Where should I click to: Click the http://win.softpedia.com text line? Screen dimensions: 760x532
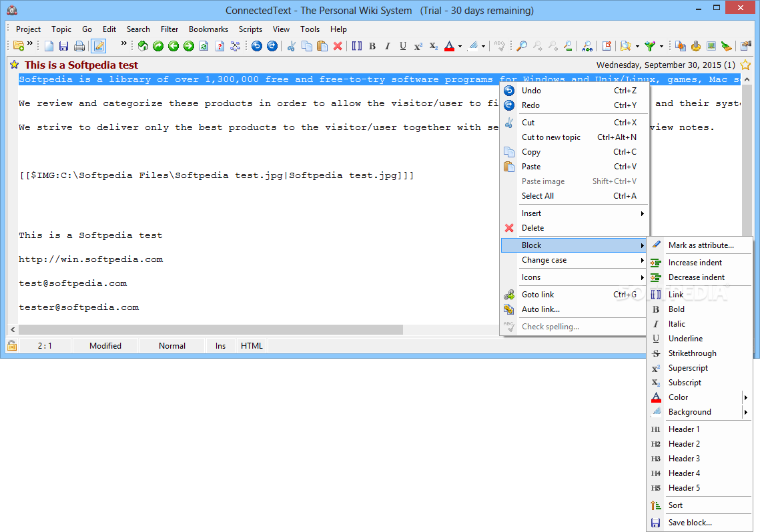(x=91, y=259)
